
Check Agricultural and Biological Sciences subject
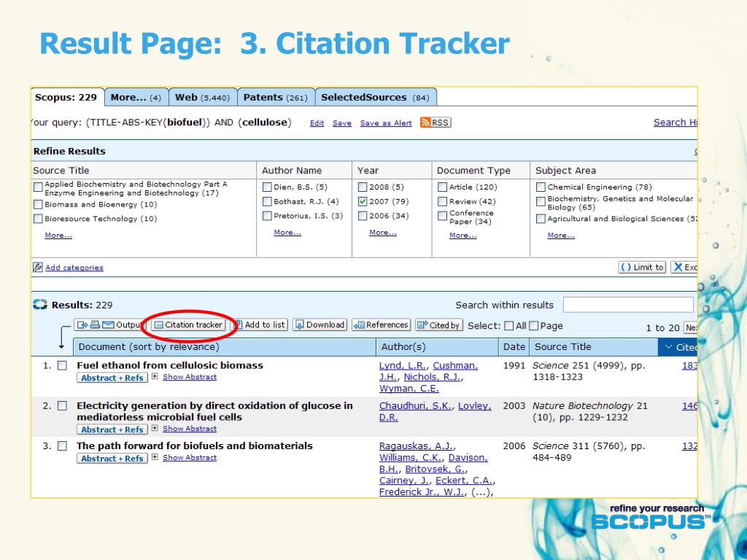coord(541,219)
